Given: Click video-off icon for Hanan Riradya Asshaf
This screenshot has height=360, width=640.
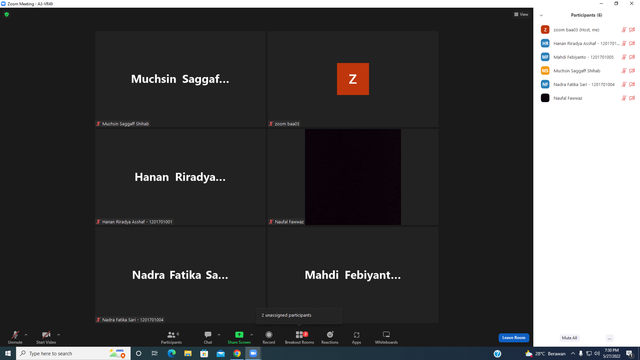Looking at the screenshot, I should [x=632, y=43].
